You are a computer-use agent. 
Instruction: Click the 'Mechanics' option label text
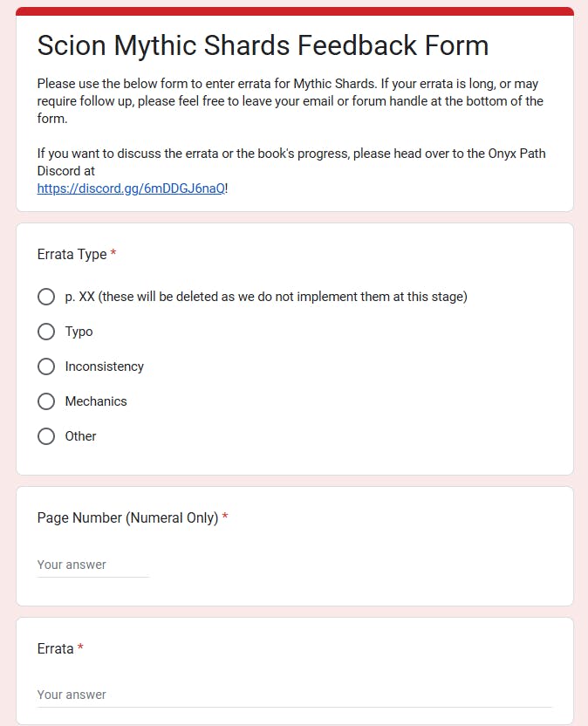pyautogui.click(x=96, y=401)
